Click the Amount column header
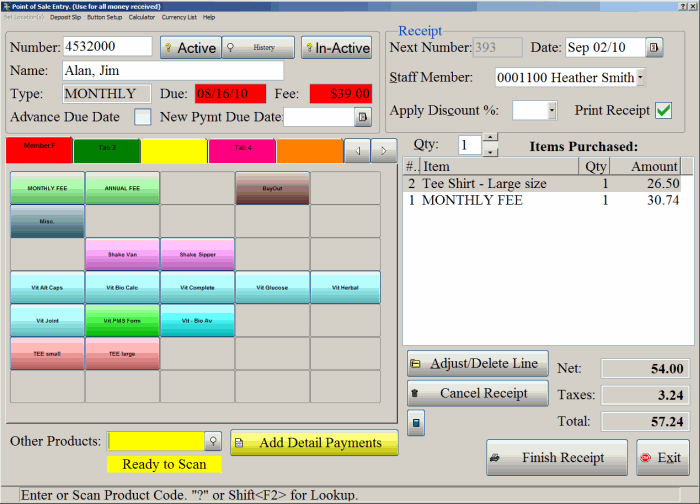Viewport: 700px width, 504px height. pyautogui.click(x=645, y=166)
